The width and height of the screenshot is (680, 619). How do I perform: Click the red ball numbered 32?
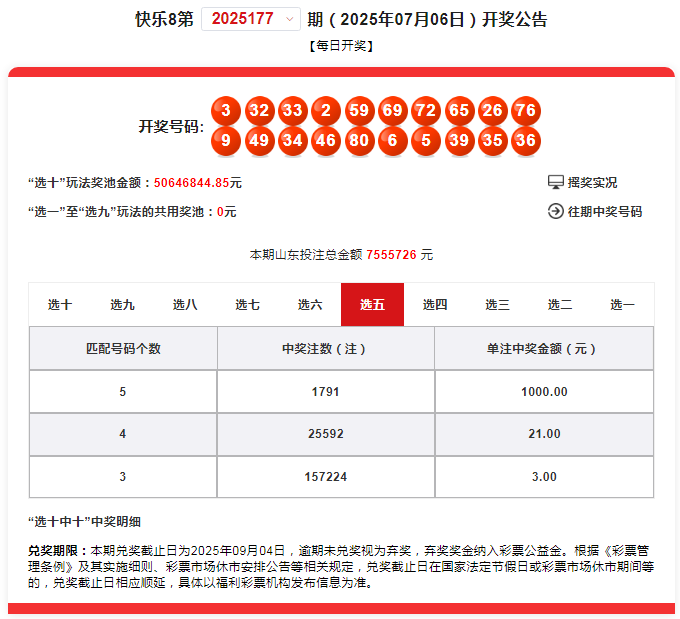(x=259, y=111)
